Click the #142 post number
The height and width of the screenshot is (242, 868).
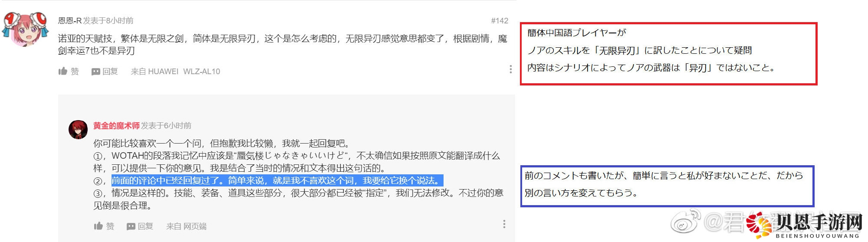[500, 21]
